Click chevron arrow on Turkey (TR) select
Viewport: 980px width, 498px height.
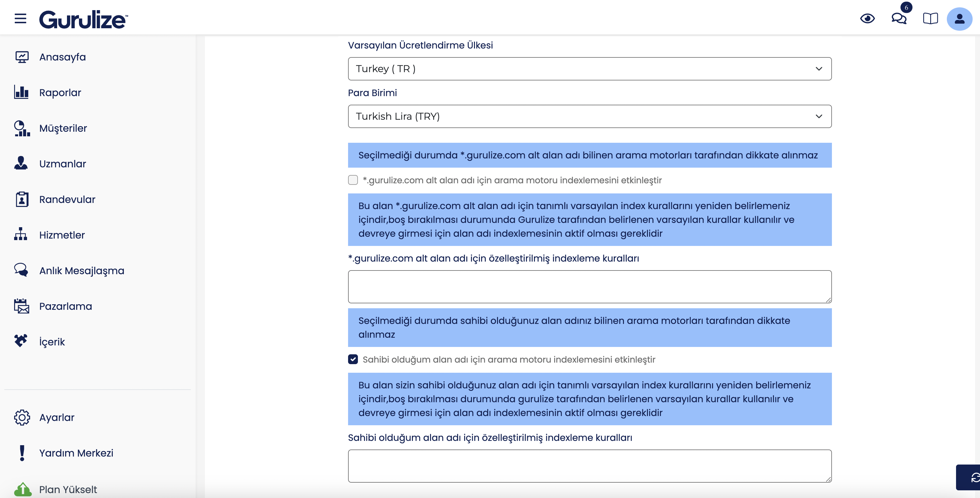[819, 69]
